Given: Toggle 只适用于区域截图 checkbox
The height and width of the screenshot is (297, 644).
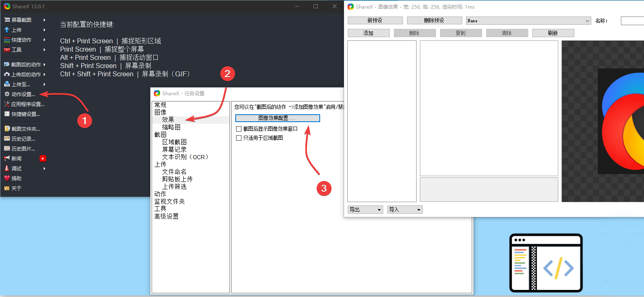Looking at the screenshot, I should pyautogui.click(x=239, y=138).
